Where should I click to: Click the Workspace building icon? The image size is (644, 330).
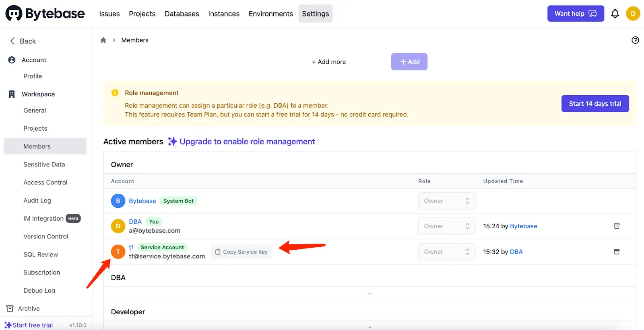tap(12, 94)
